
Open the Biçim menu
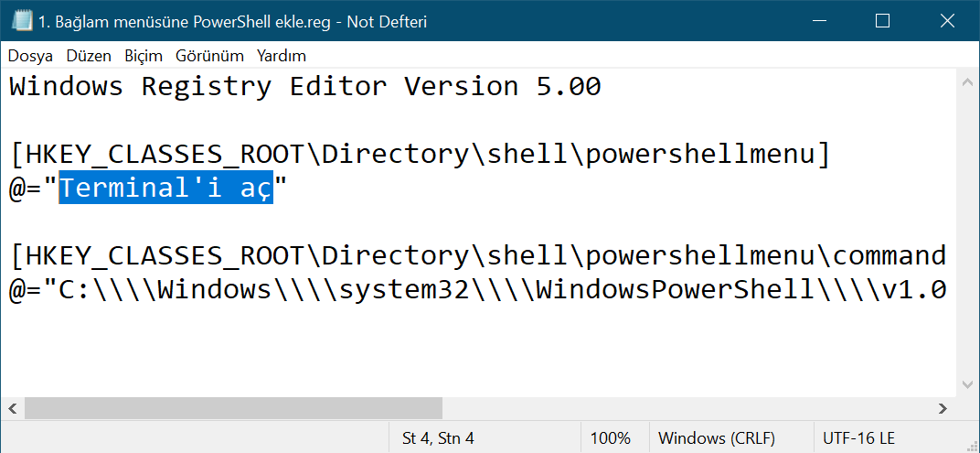pyautogui.click(x=143, y=56)
